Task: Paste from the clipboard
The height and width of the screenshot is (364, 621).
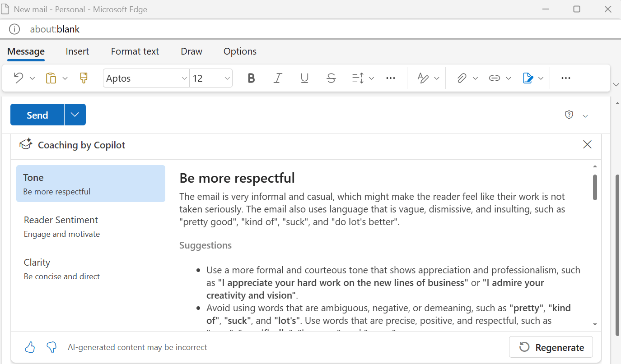Action: pos(51,78)
